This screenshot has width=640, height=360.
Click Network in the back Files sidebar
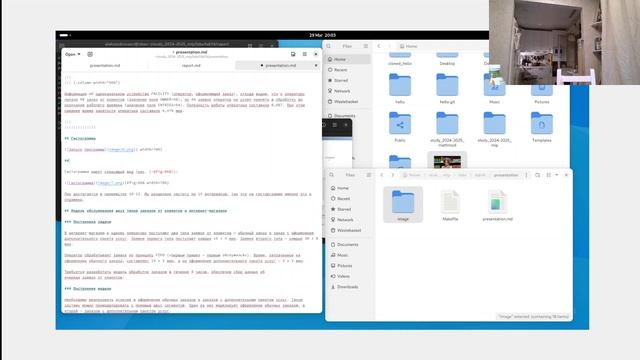pyautogui.click(x=347, y=91)
